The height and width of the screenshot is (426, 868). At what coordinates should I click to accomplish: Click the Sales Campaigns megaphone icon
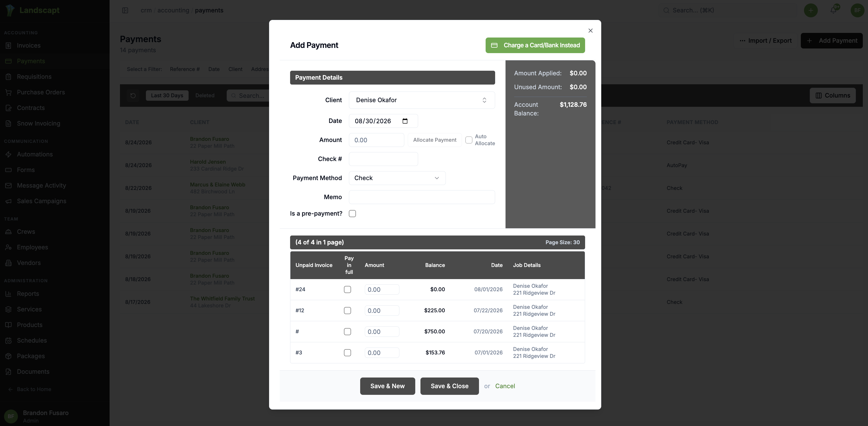[x=9, y=201]
